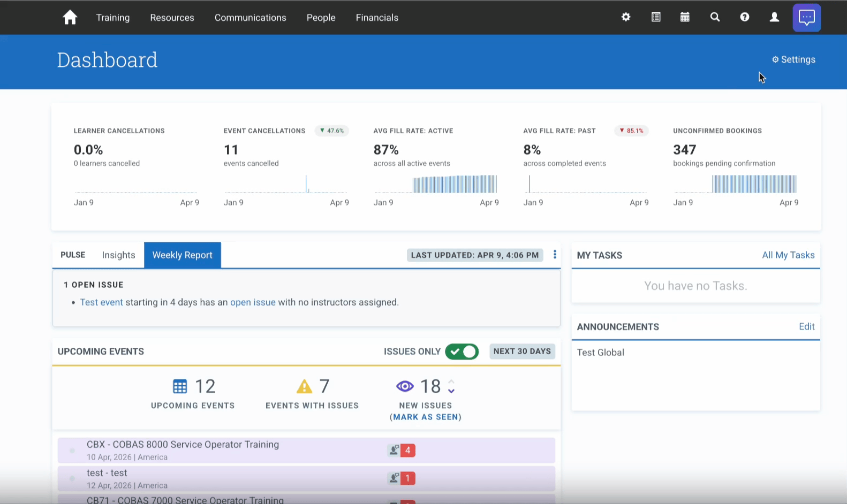The width and height of the screenshot is (847, 504).
Task: Open the reports list icon in top bar
Action: (x=656, y=17)
